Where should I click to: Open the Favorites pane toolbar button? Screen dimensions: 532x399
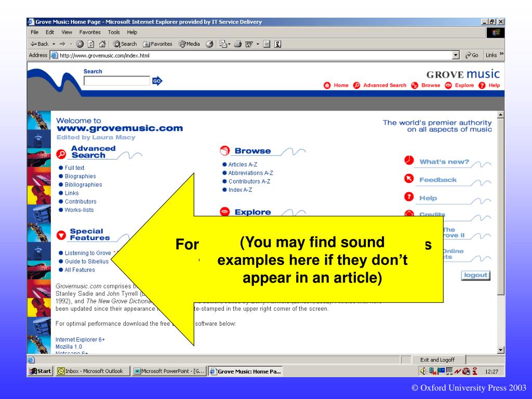(x=157, y=44)
